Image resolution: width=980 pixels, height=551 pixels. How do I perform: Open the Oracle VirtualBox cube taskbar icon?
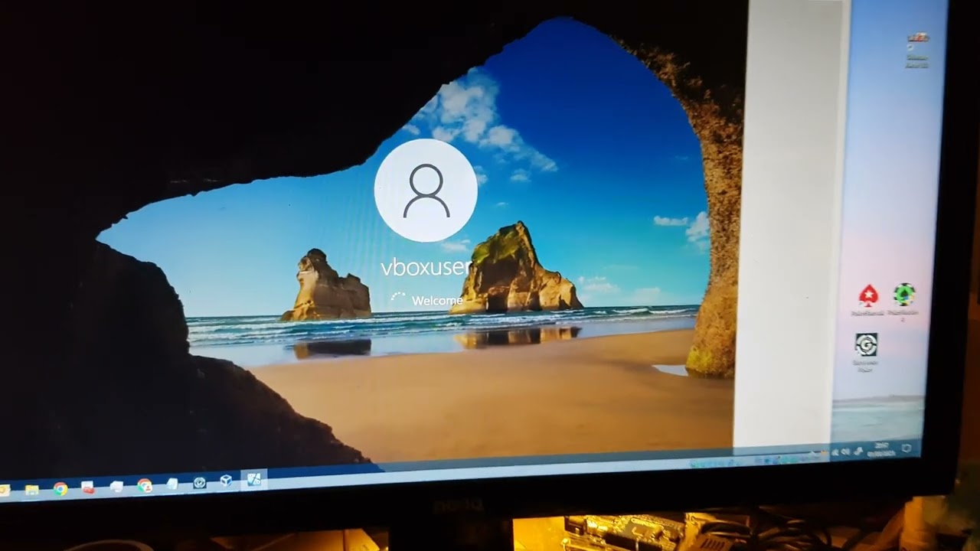(226, 481)
